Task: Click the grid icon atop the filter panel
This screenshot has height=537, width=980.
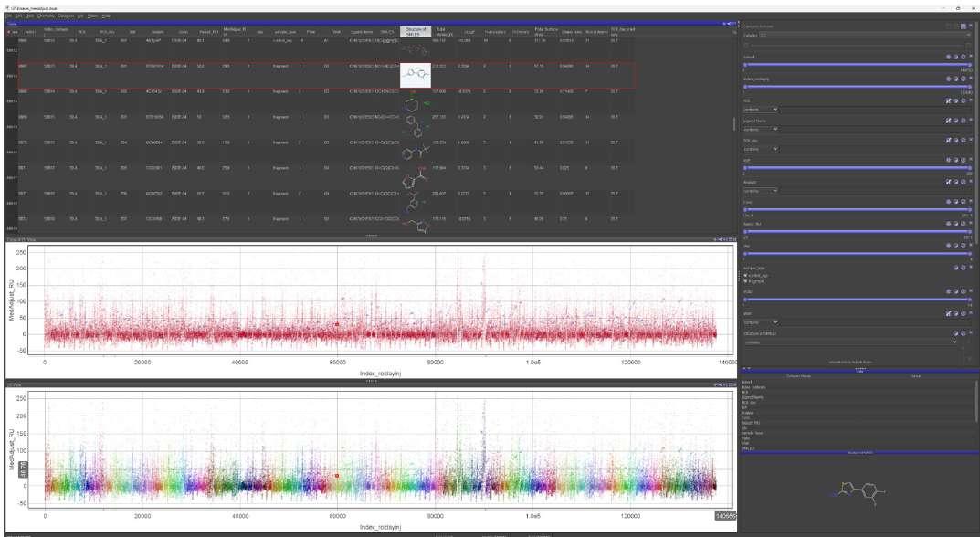Action: (x=964, y=26)
